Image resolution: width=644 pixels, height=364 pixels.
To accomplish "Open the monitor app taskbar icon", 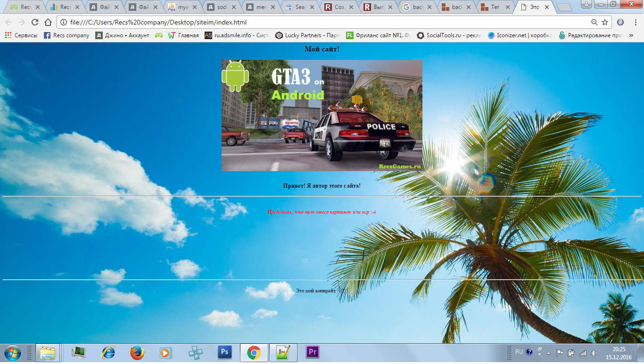I will [x=79, y=353].
